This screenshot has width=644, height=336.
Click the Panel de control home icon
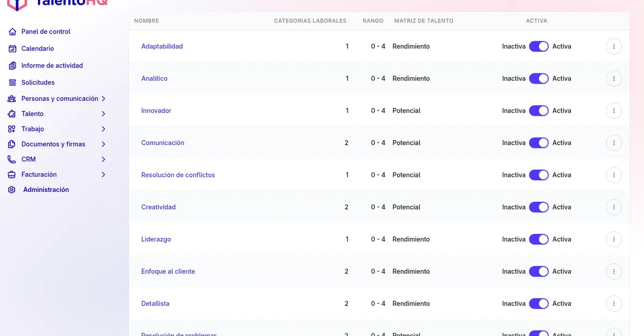coord(12,32)
